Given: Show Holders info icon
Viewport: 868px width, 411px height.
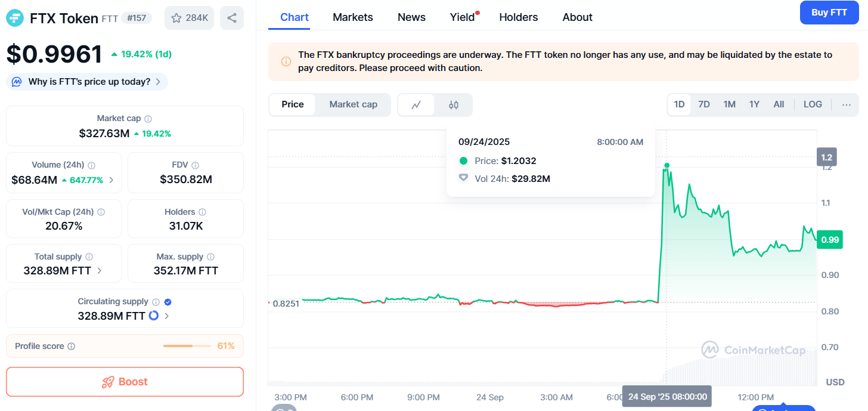Looking at the screenshot, I should click(x=202, y=212).
